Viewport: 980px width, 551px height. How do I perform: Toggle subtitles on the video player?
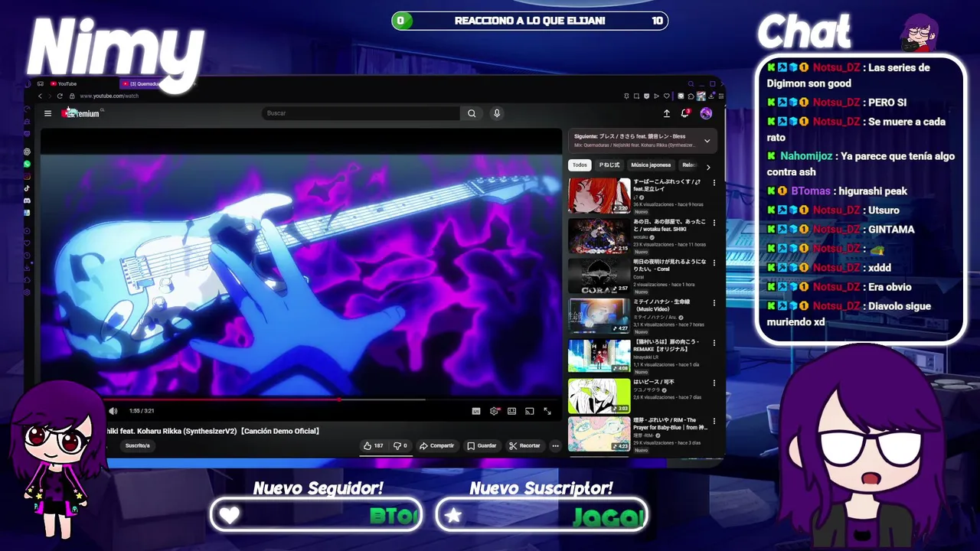click(476, 411)
